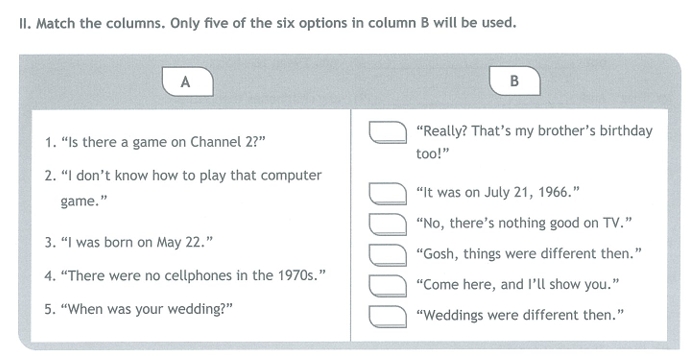Select the text "Gosh, things were different then."

click(x=529, y=254)
